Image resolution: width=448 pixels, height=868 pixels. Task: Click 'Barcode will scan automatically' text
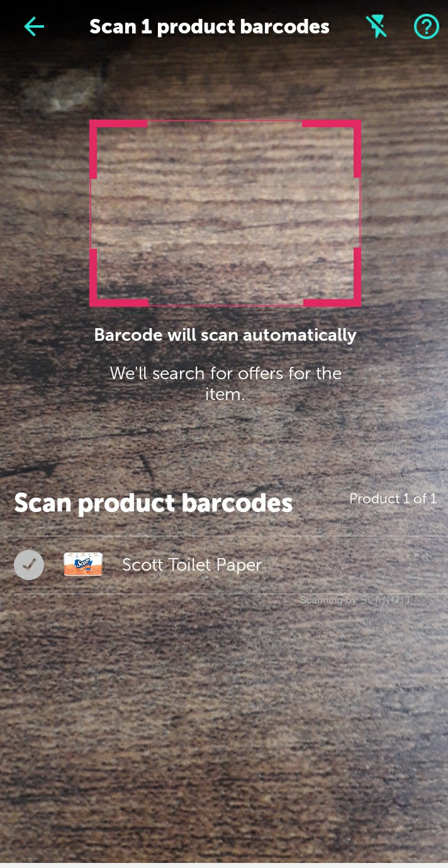[225, 335]
